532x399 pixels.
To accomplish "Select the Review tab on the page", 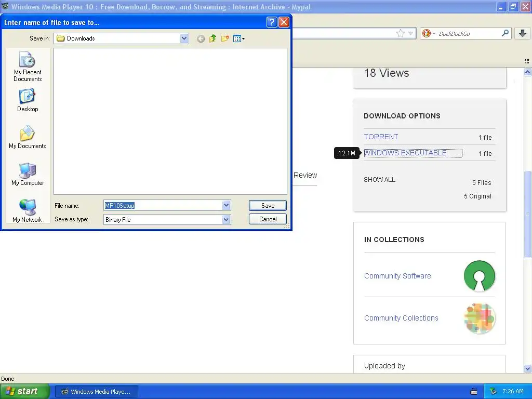I will [305, 175].
